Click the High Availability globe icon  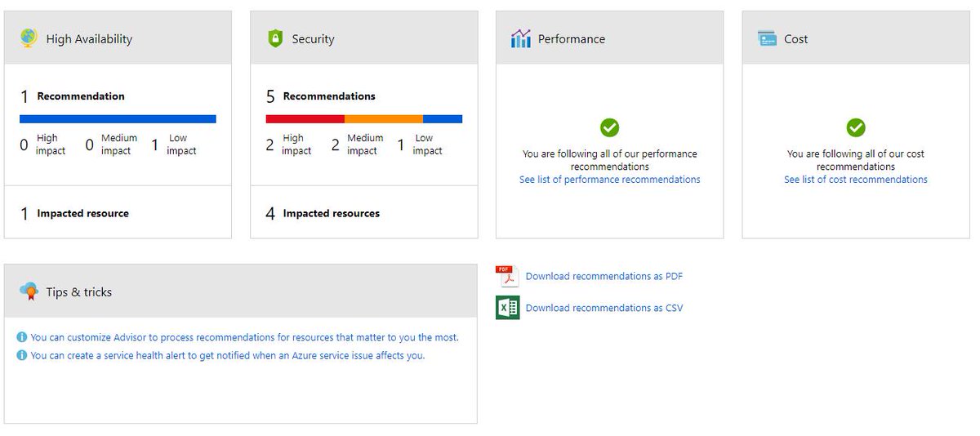pyautogui.click(x=29, y=38)
